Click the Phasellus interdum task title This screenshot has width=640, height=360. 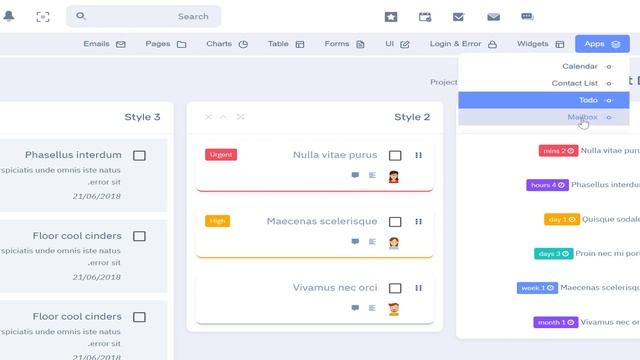point(73,155)
